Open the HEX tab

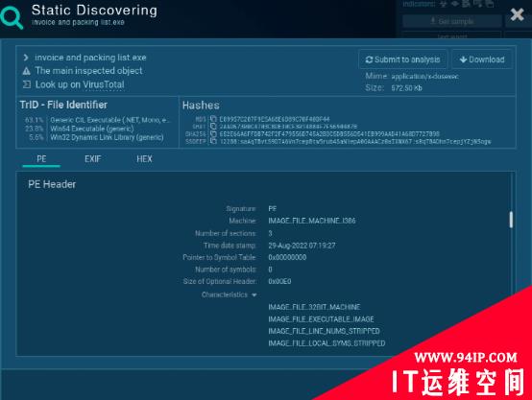tap(144, 159)
